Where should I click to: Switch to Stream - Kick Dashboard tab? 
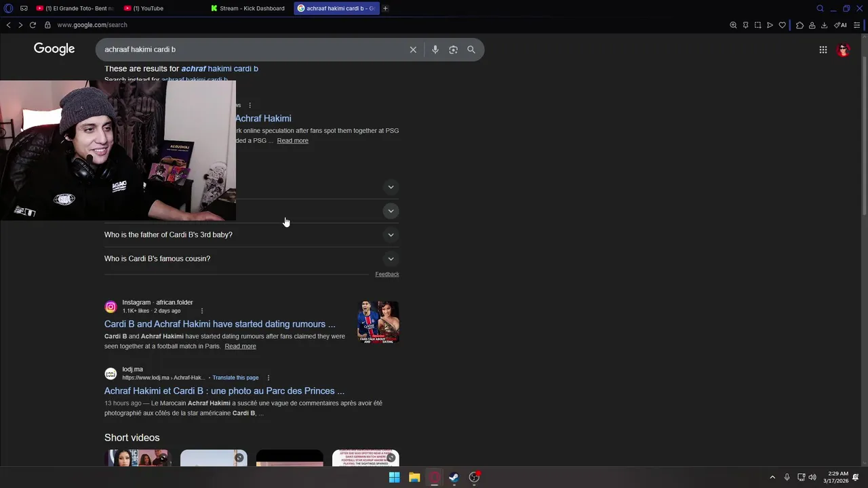point(250,8)
